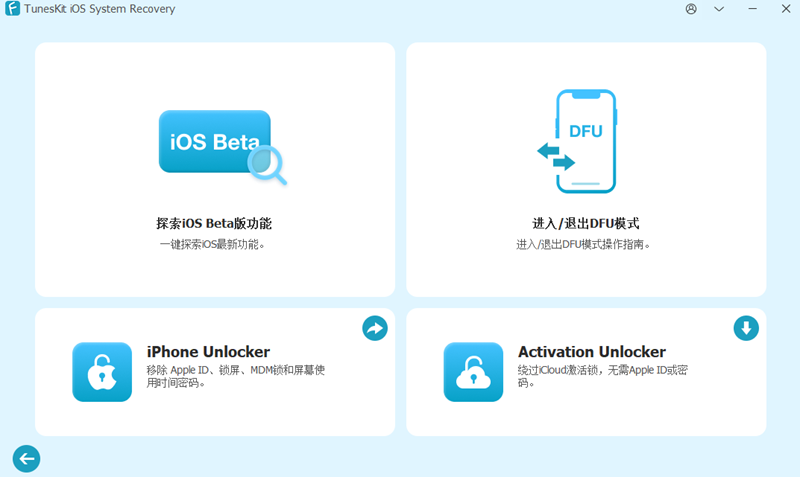Click the 一键探索iOS最新功能 description
800x477 pixels.
212,244
